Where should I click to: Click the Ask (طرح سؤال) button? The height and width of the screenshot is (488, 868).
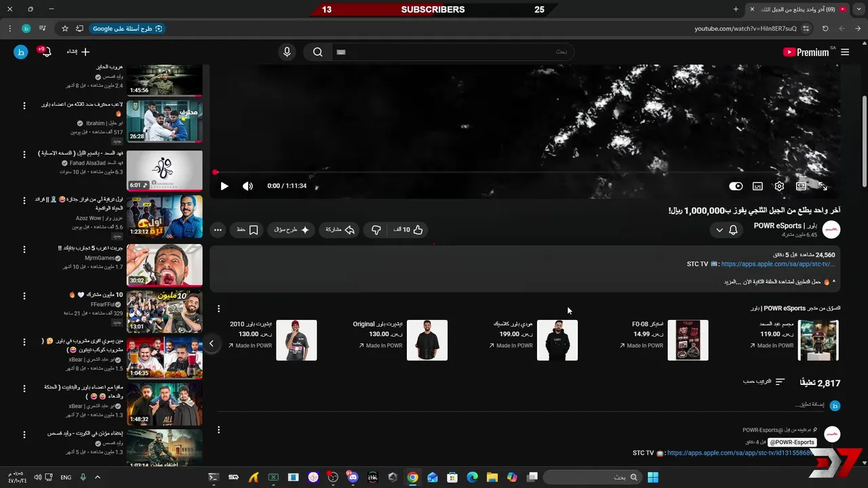tap(292, 230)
